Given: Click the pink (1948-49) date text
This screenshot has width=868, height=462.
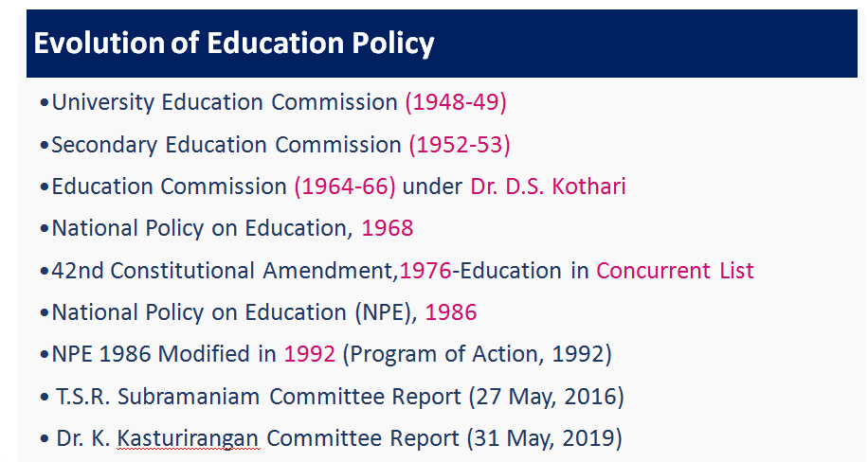Looking at the screenshot, I should [456, 102].
